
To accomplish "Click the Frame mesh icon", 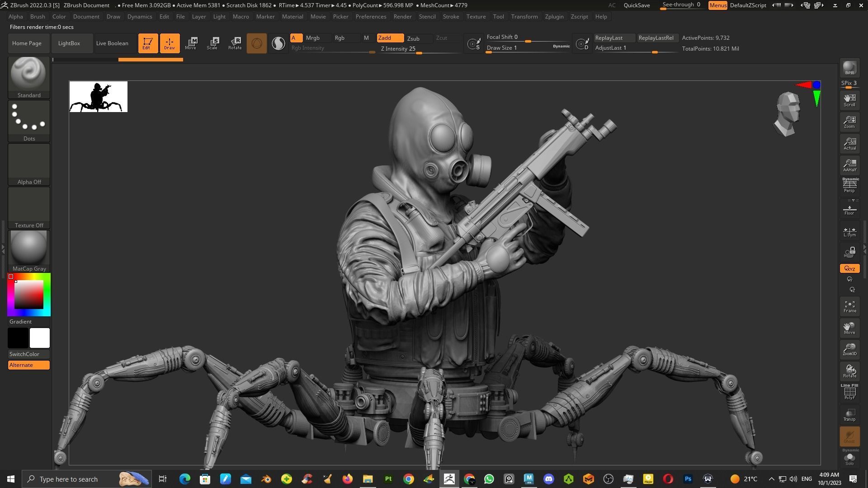I will point(849,306).
